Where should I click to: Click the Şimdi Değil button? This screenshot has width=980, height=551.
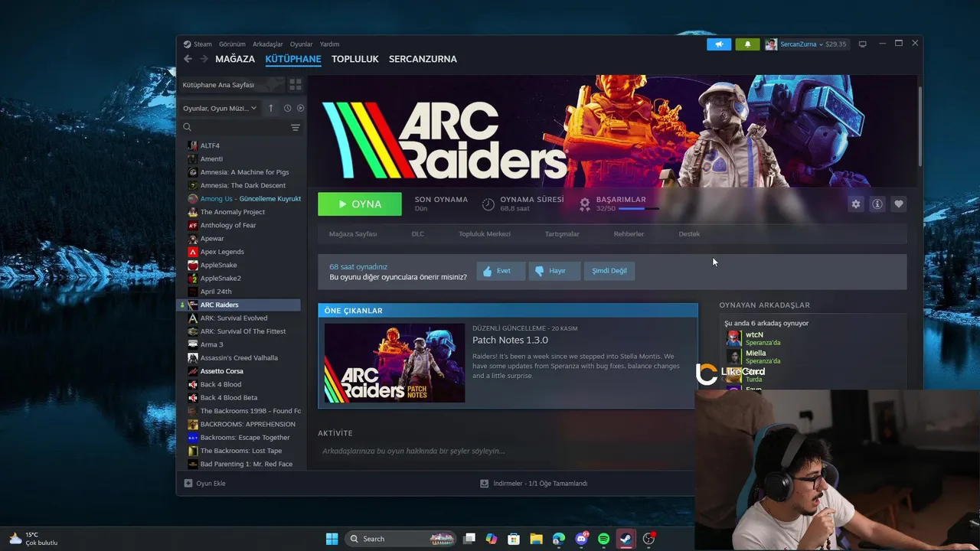[x=609, y=271]
